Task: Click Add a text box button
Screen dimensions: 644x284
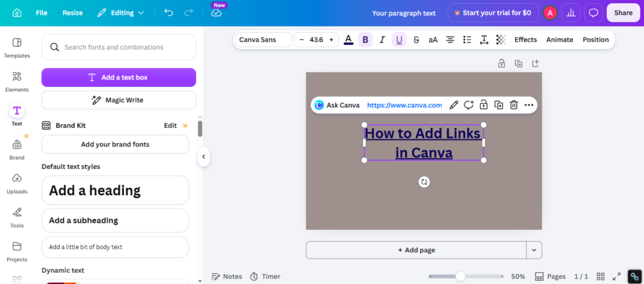Action: pyautogui.click(x=119, y=77)
